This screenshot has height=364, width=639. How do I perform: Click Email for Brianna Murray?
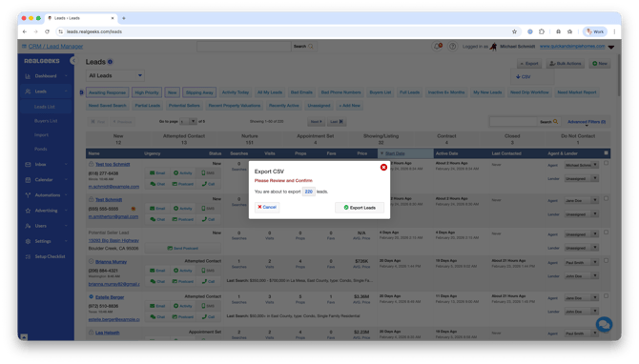point(157,271)
